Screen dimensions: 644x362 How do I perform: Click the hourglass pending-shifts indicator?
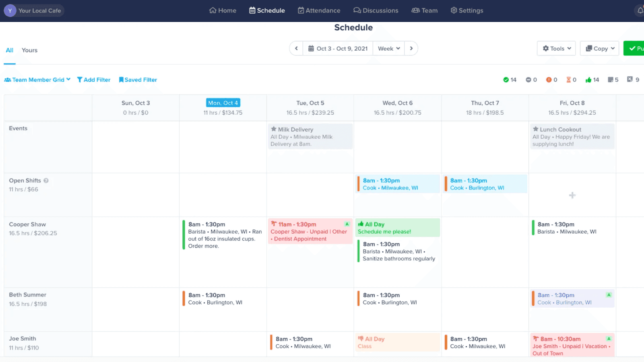568,79
